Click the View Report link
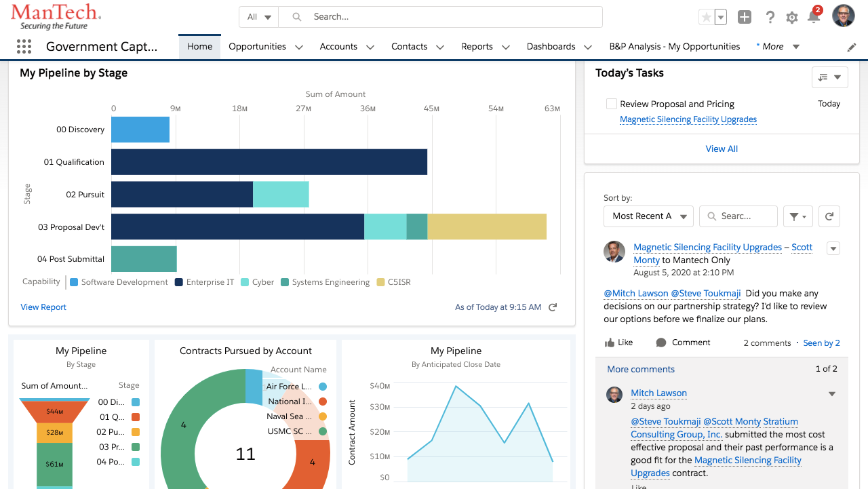This screenshot has width=868, height=489. (x=43, y=307)
